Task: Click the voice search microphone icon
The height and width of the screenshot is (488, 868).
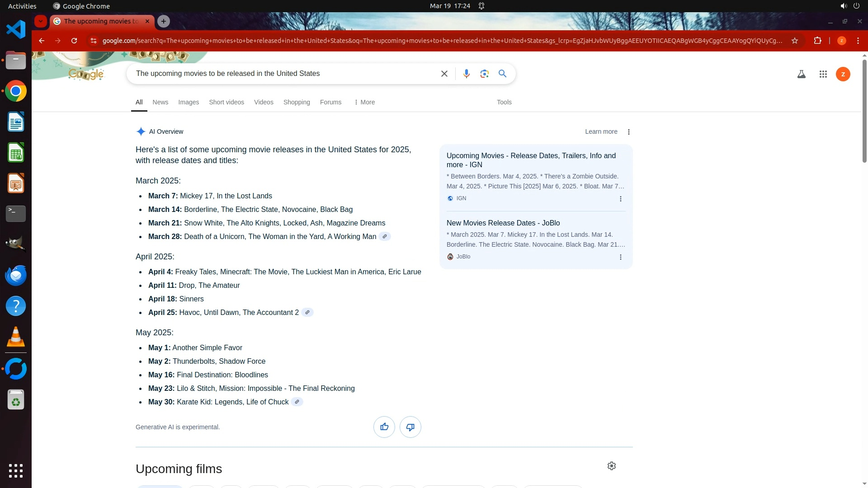Action: [466, 74]
